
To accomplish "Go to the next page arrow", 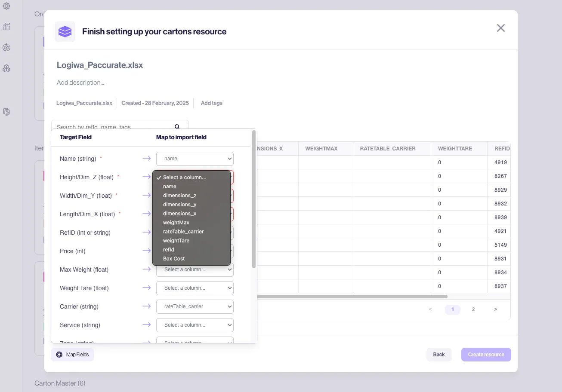I will click(496, 309).
